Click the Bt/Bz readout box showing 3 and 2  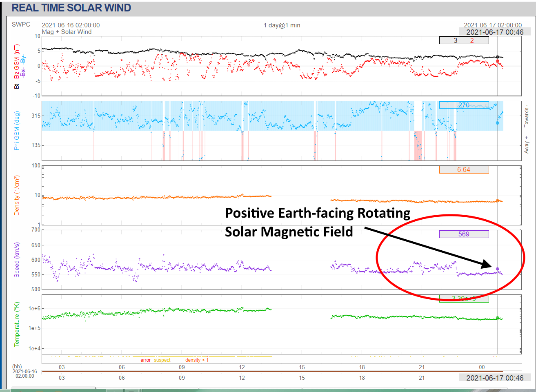464,40
